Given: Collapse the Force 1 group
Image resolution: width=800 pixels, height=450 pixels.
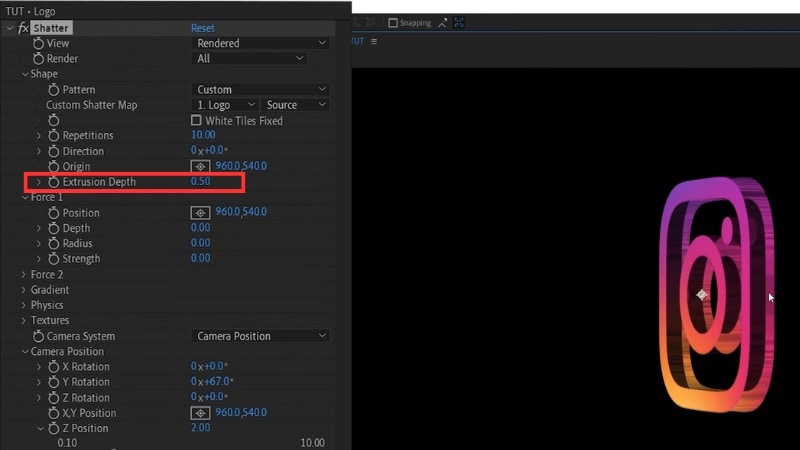Looking at the screenshot, I should (x=24, y=197).
